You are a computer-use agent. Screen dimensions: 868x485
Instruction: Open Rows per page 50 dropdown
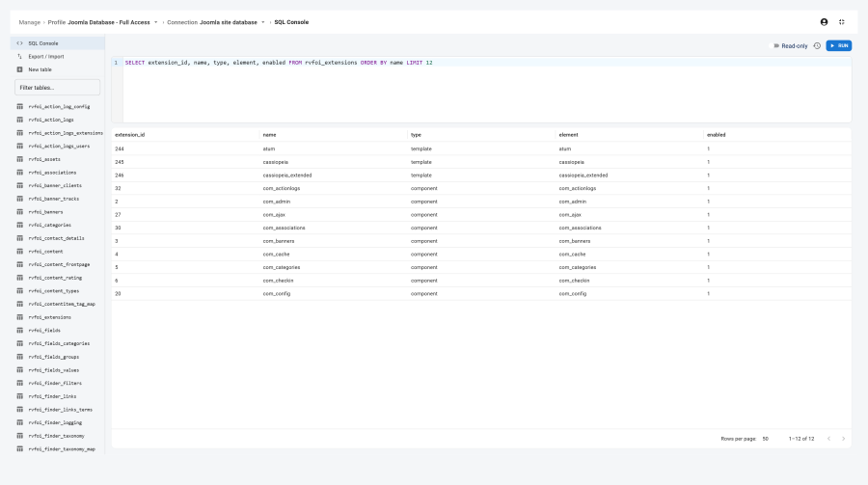pyautogui.click(x=767, y=439)
